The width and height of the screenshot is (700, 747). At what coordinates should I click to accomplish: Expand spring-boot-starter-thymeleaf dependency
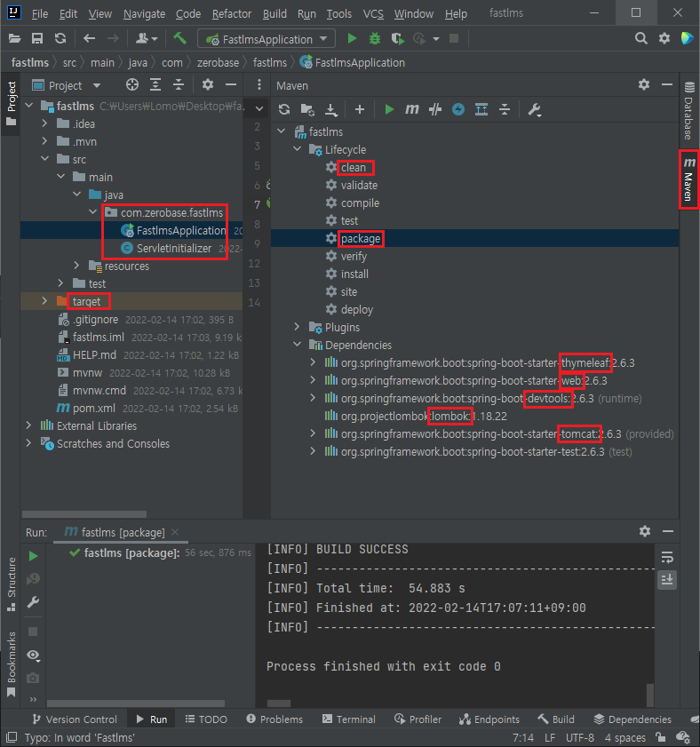(x=313, y=362)
